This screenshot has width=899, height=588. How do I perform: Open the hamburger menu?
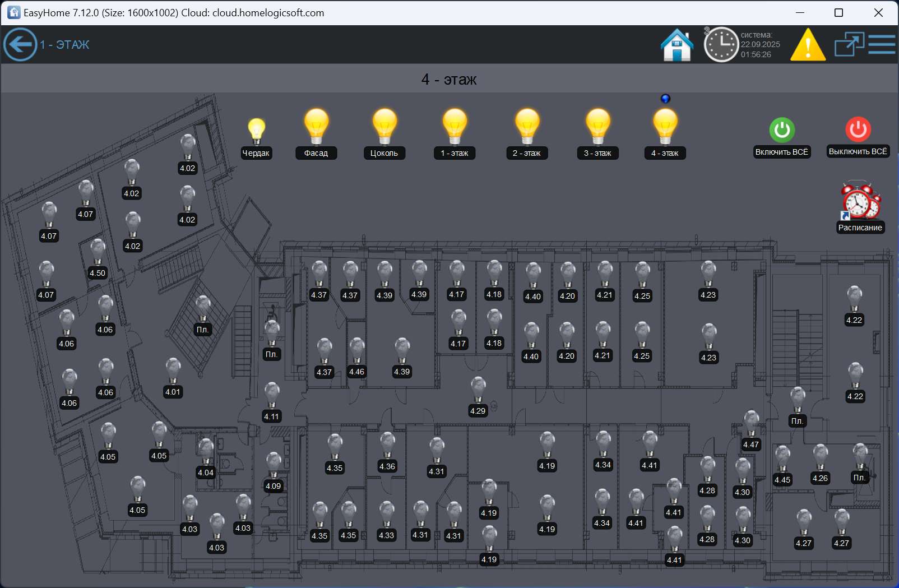click(x=882, y=44)
